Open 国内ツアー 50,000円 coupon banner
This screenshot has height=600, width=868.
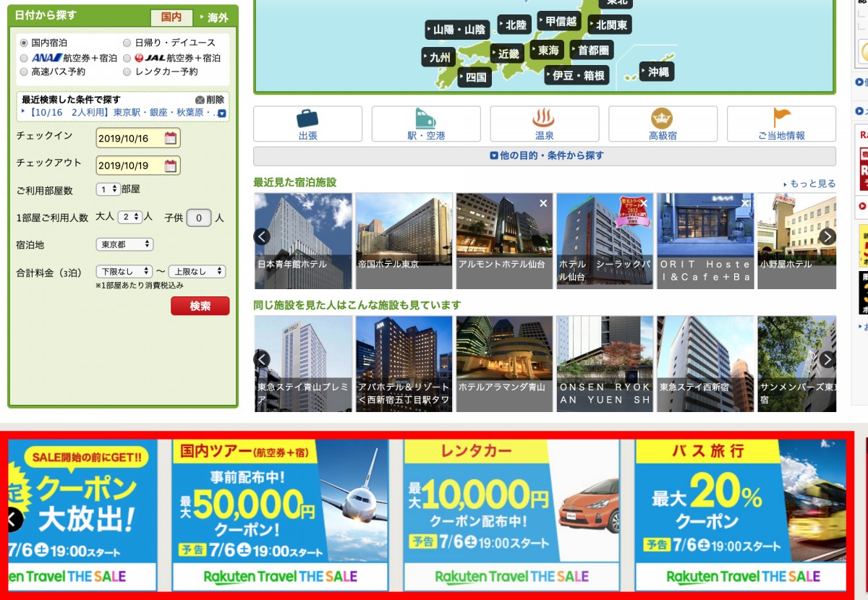click(280, 515)
